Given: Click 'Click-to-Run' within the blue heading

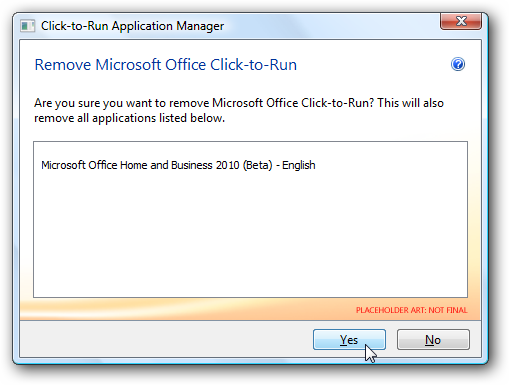Looking at the screenshot, I should point(253,65).
